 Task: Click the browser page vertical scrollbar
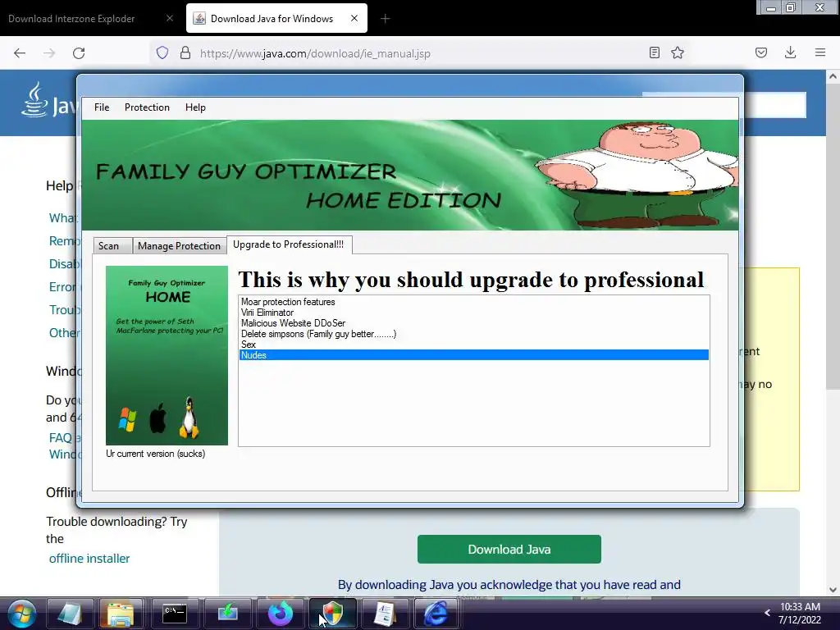click(833, 237)
